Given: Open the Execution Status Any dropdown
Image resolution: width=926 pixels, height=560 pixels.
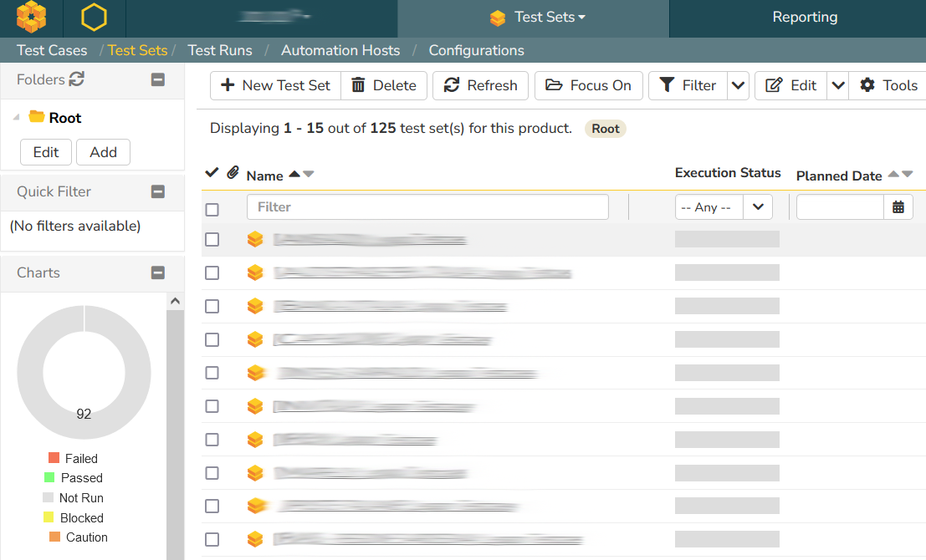Looking at the screenshot, I should [723, 207].
